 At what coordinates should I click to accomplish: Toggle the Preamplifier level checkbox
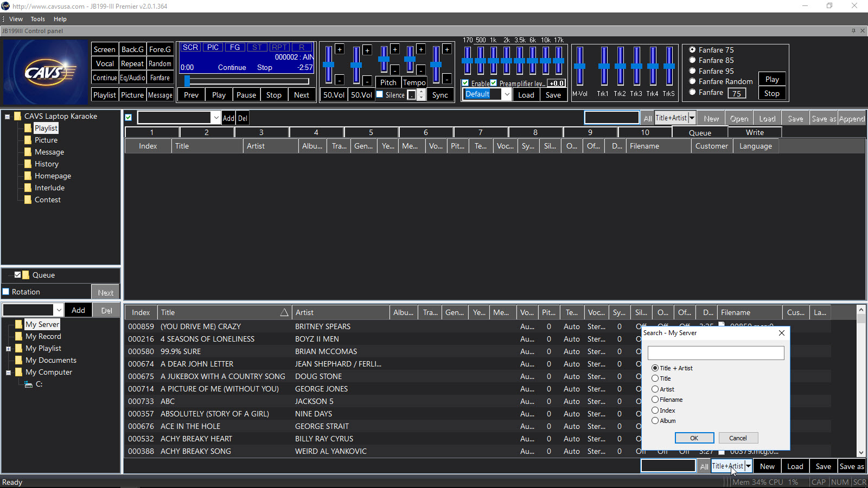(x=494, y=83)
